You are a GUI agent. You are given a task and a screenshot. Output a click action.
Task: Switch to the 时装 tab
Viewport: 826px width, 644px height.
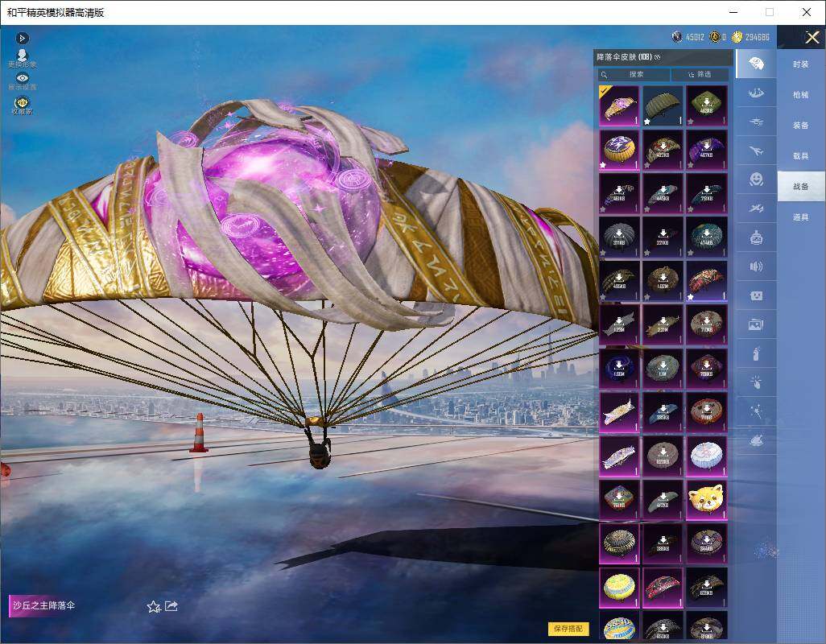pos(801,64)
